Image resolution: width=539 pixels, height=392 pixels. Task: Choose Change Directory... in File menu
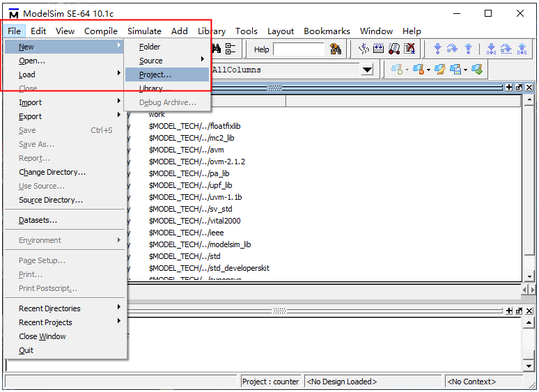[52, 172]
